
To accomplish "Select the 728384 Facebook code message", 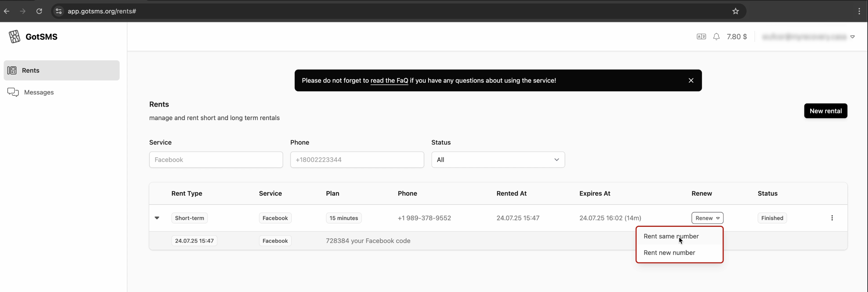I will (x=368, y=241).
